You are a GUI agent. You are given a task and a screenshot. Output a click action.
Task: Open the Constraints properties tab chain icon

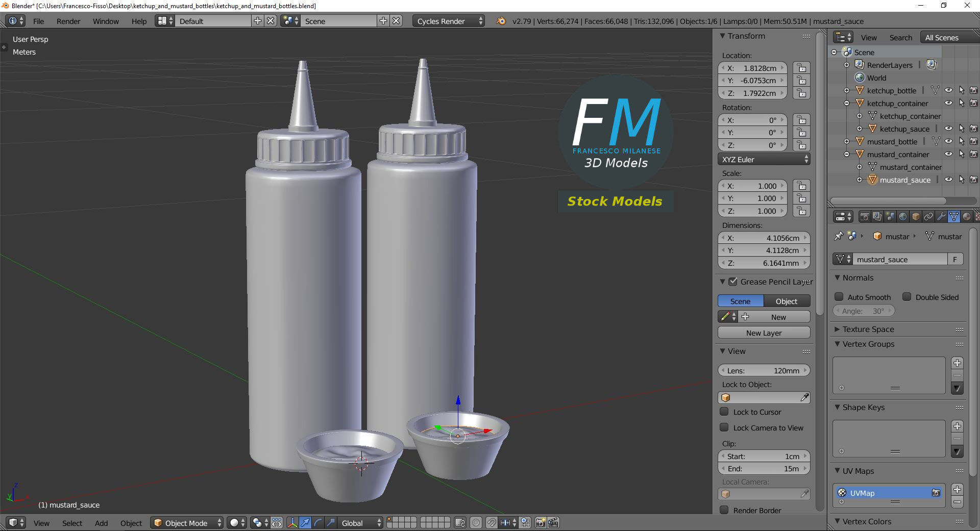coord(928,216)
